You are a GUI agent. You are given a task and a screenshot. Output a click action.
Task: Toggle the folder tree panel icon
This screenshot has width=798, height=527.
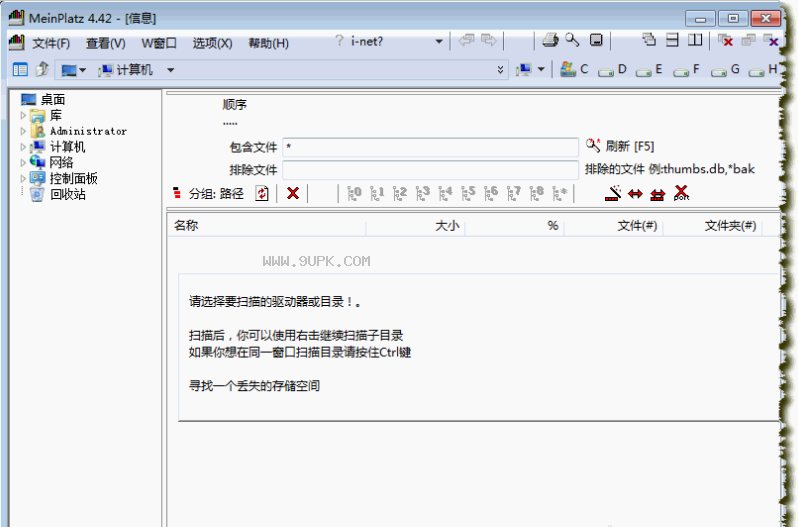[x=20, y=70]
